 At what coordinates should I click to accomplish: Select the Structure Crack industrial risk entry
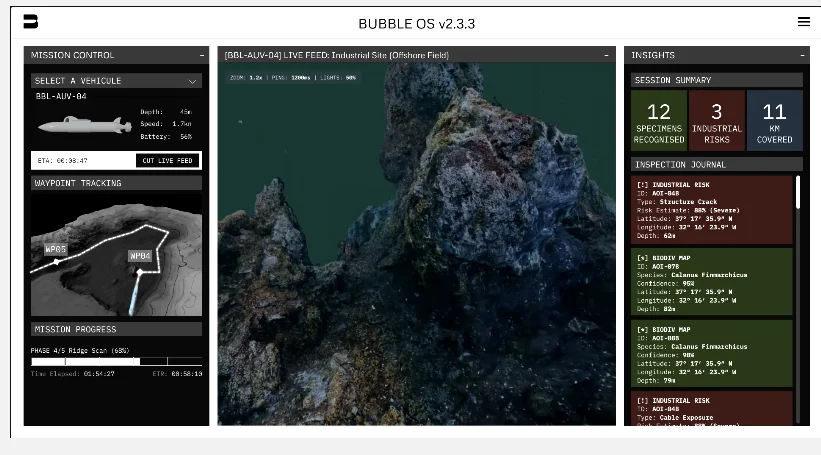click(712, 210)
